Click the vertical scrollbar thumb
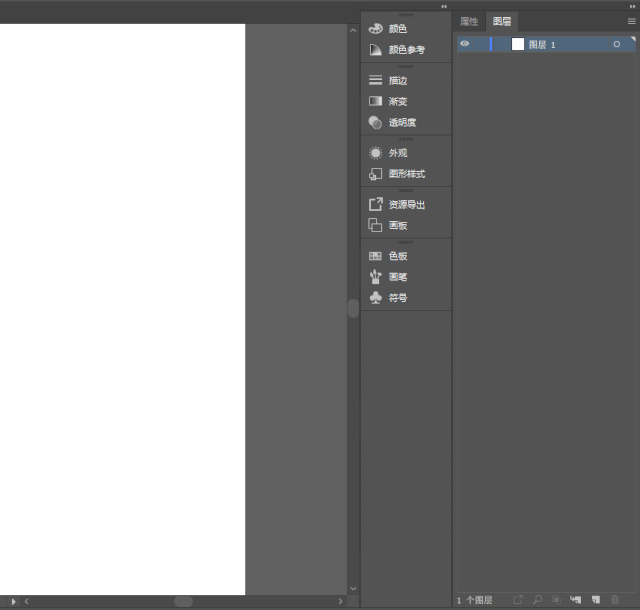This screenshot has height=610, width=640. [353, 308]
